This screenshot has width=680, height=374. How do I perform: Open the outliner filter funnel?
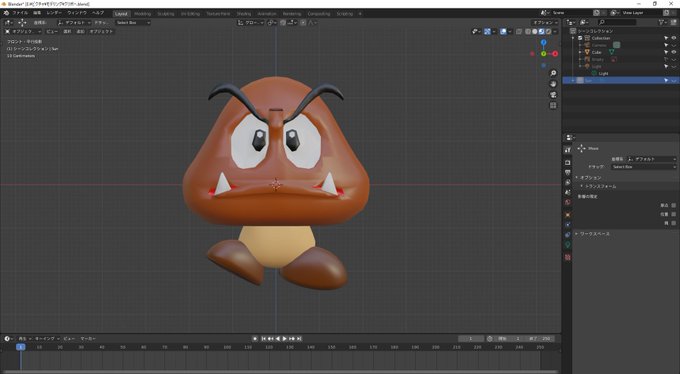662,22
